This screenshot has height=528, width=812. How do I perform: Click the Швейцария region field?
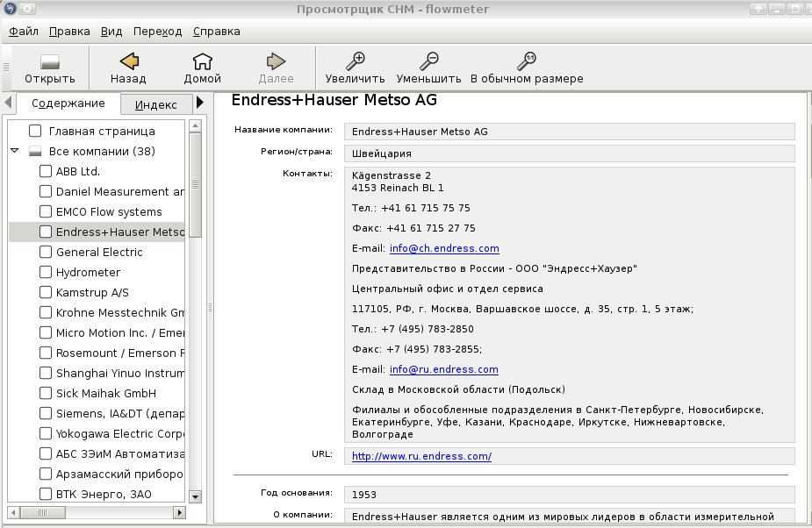click(x=569, y=153)
